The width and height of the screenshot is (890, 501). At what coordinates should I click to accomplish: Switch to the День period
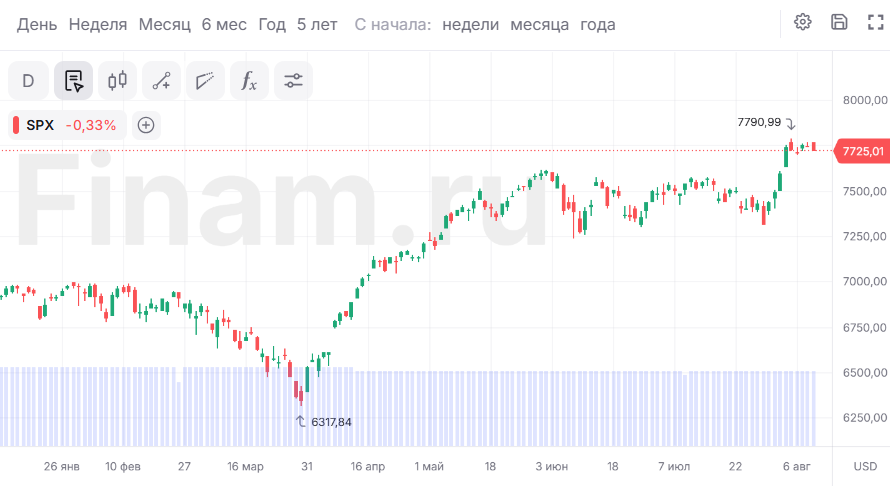37,24
